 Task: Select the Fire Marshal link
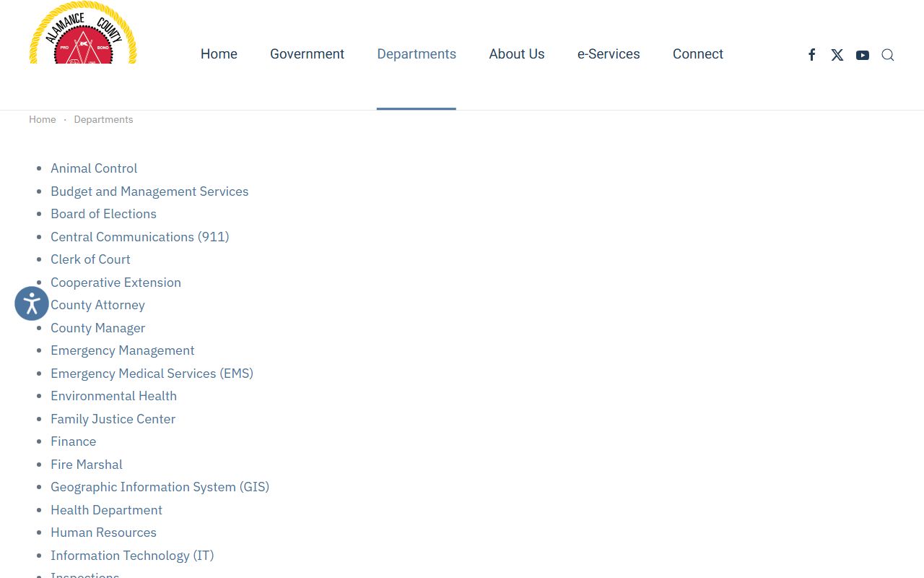tap(87, 465)
